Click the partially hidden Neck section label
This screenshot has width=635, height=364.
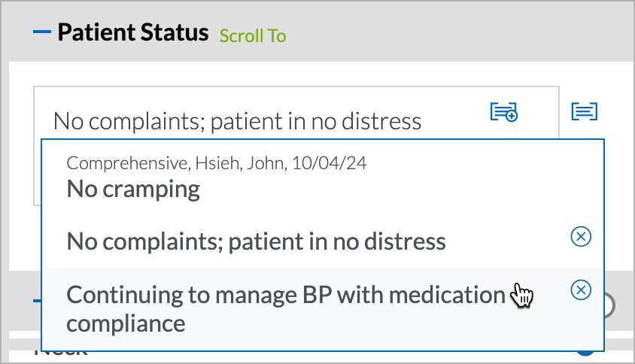tap(61, 354)
